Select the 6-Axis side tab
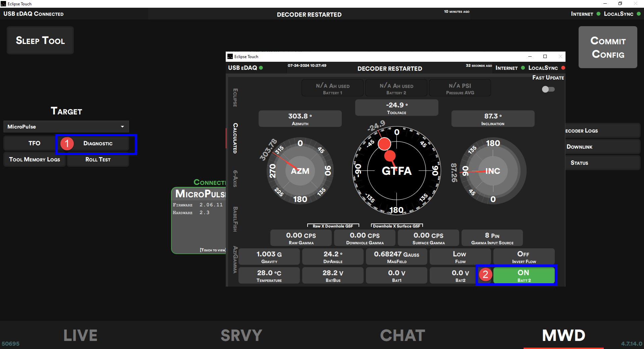The height and width of the screenshot is (349, 644). [235, 179]
